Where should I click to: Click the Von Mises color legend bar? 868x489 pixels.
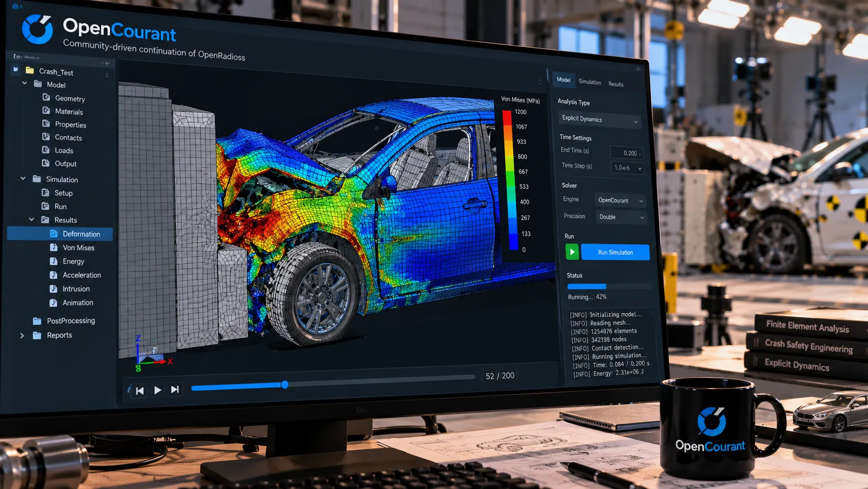pos(510,180)
